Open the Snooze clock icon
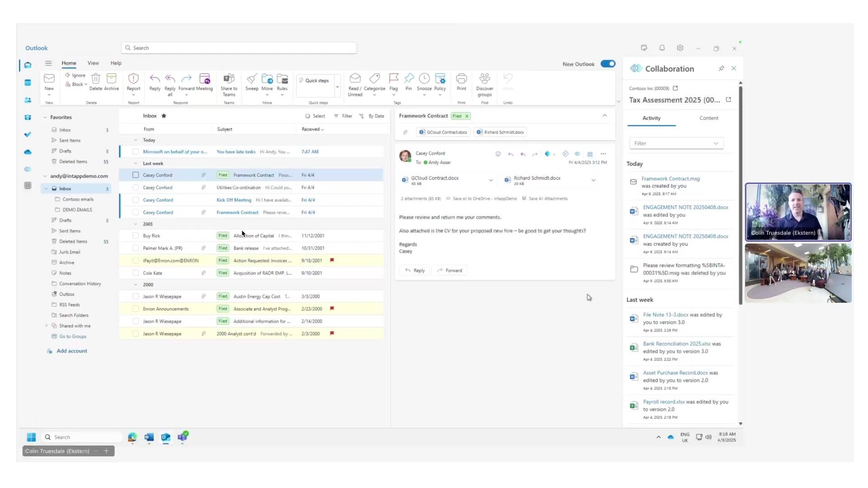 (x=424, y=79)
